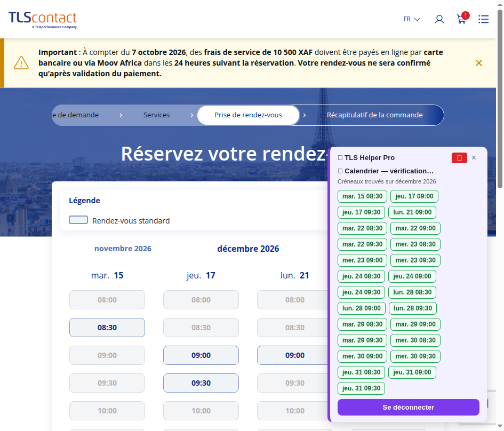This screenshot has width=504, height=431.
Task: Select helper chip mar. 15 08:30
Action: [x=362, y=196]
